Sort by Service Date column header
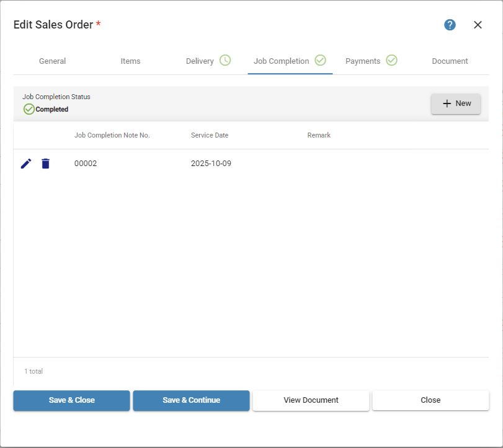The width and height of the screenshot is (503, 448). click(x=210, y=135)
